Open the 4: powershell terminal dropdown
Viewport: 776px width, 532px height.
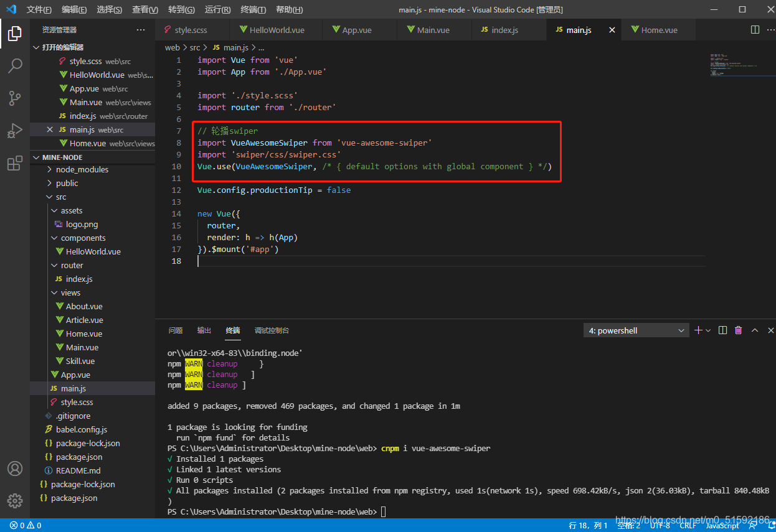[x=636, y=330]
